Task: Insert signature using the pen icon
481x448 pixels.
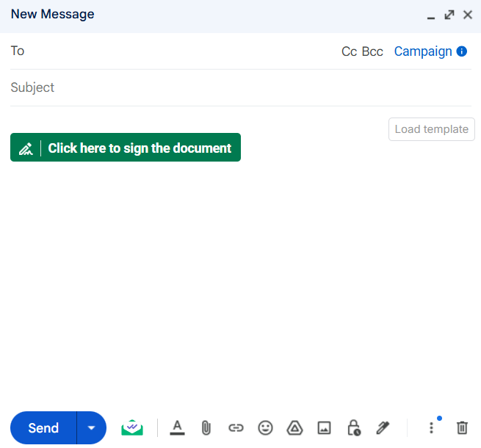Action: (x=383, y=427)
